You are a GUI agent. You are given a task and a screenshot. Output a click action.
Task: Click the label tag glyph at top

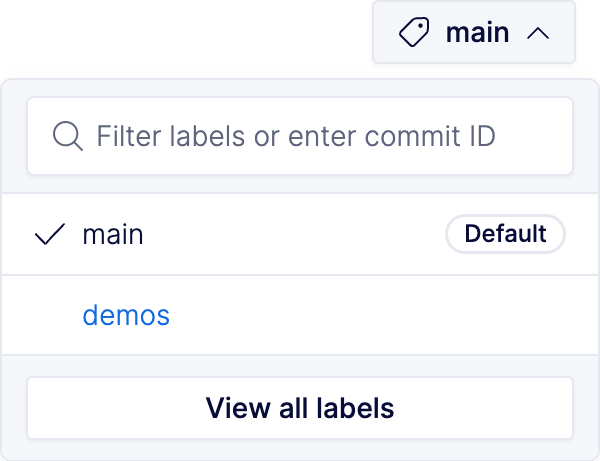tap(414, 32)
